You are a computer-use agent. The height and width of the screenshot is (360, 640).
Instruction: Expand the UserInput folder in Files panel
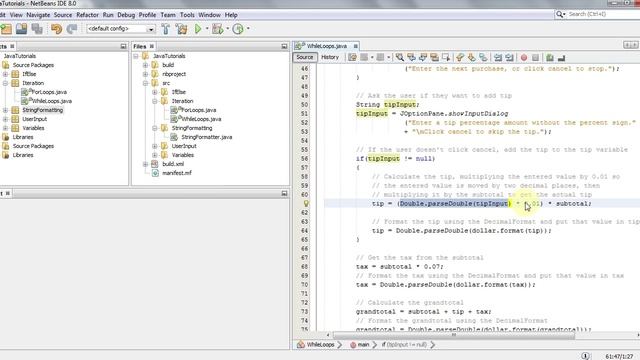pyautogui.click(x=155, y=146)
